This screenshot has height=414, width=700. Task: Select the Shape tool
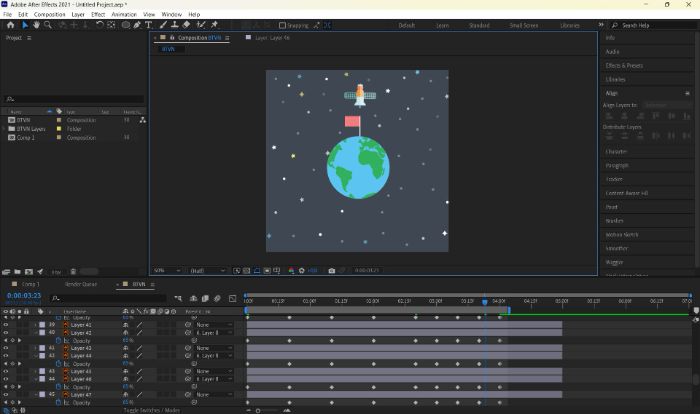[x=126, y=25]
